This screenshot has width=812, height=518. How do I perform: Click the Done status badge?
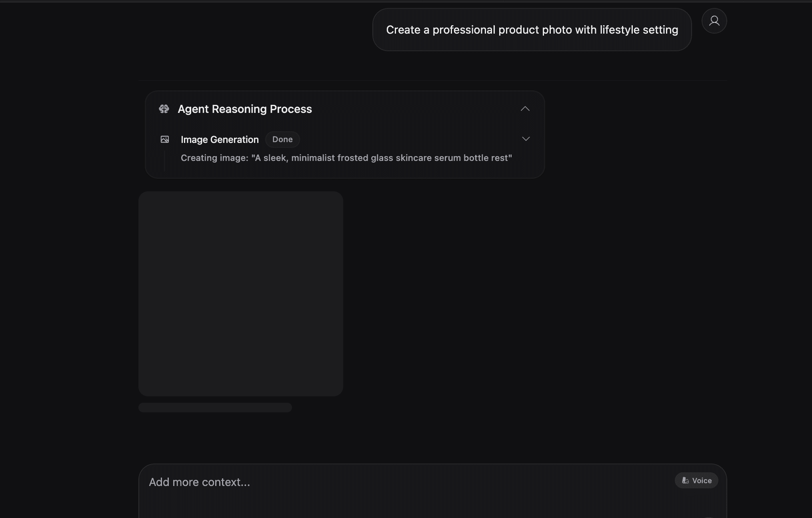tap(282, 139)
